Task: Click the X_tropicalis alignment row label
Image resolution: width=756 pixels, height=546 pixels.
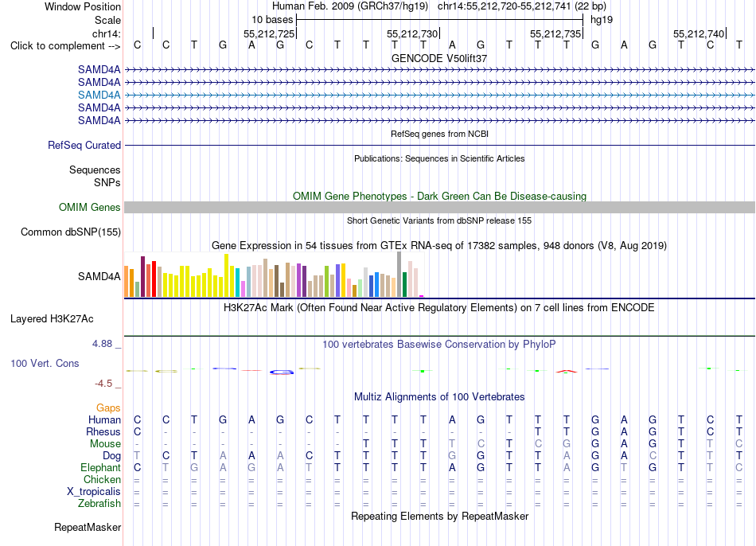Action: (x=94, y=492)
